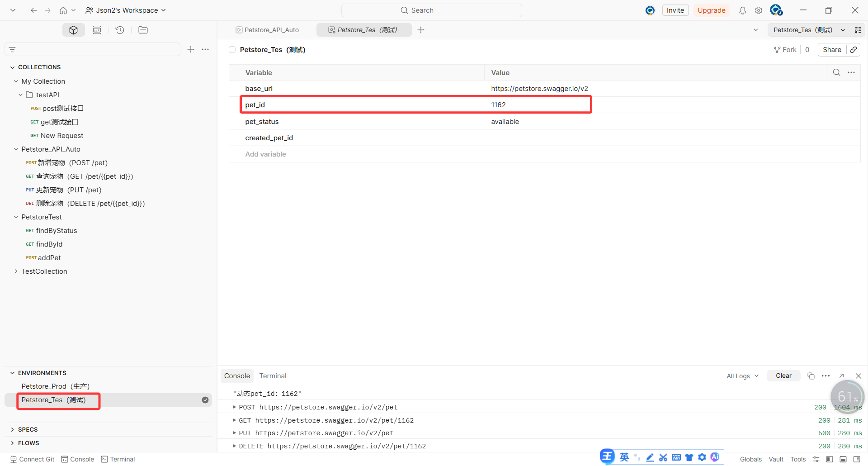
Task: Collapse PetstoreTest collection
Action: tap(16, 217)
